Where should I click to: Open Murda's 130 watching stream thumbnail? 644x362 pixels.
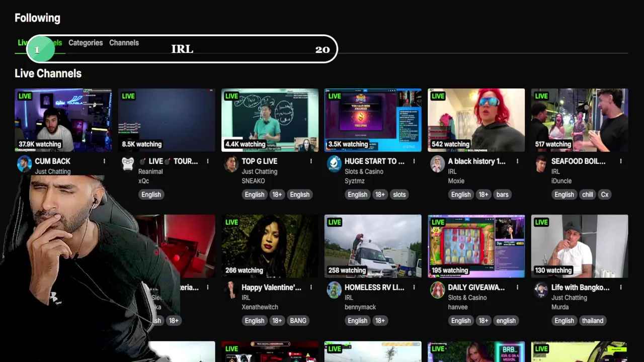[580, 246]
